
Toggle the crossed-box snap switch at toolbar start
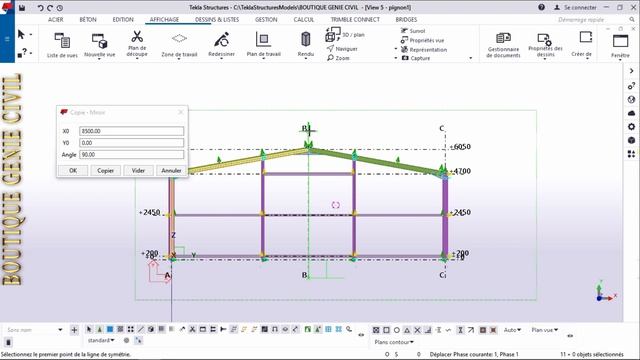[376, 330]
